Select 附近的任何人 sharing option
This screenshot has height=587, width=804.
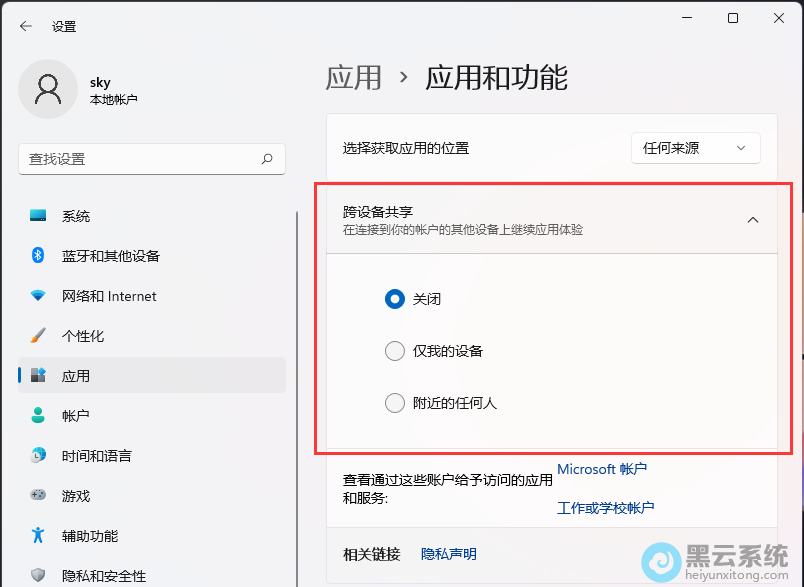click(x=394, y=403)
